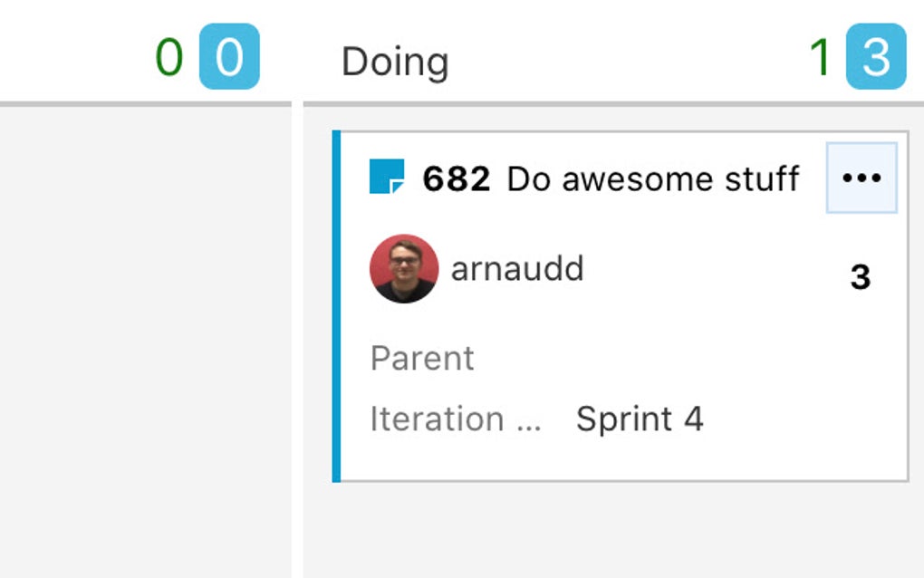The height and width of the screenshot is (578, 924).
Task: Click the bold 3 remaining work value
Action: point(861,277)
